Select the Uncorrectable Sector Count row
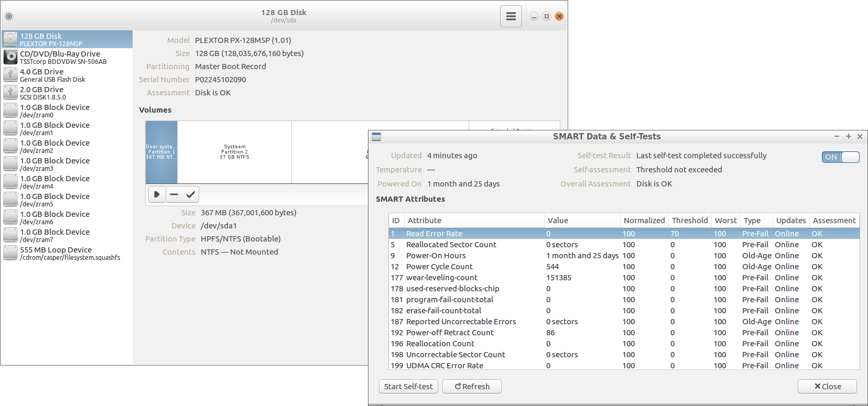This screenshot has width=868, height=406. click(x=624, y=355)
